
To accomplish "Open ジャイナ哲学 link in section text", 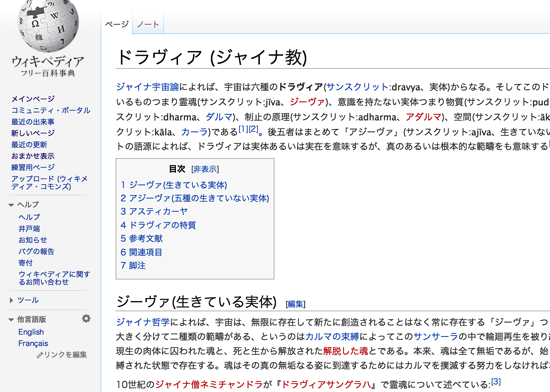I will (143, 322).
